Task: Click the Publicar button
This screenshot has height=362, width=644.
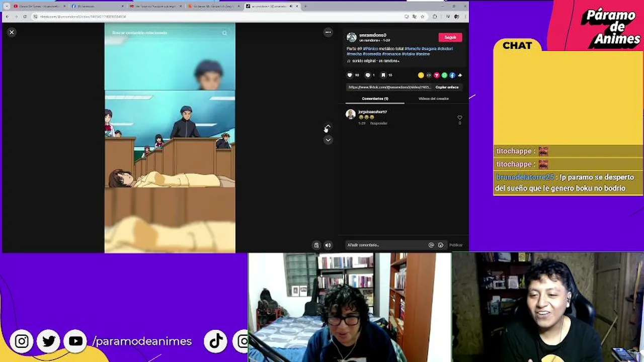Action: point(456,245)
